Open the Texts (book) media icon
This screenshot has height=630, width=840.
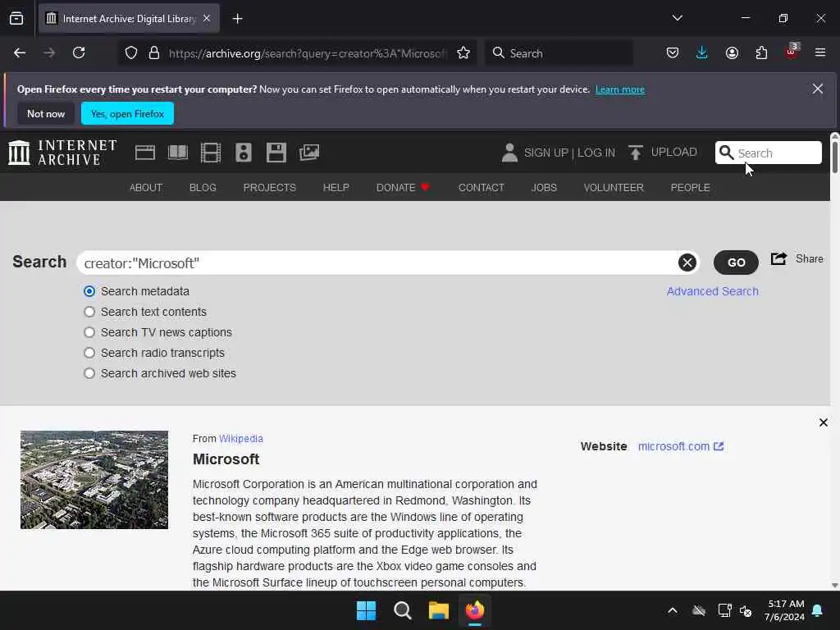pyautogui.click(x=178, y=153)
